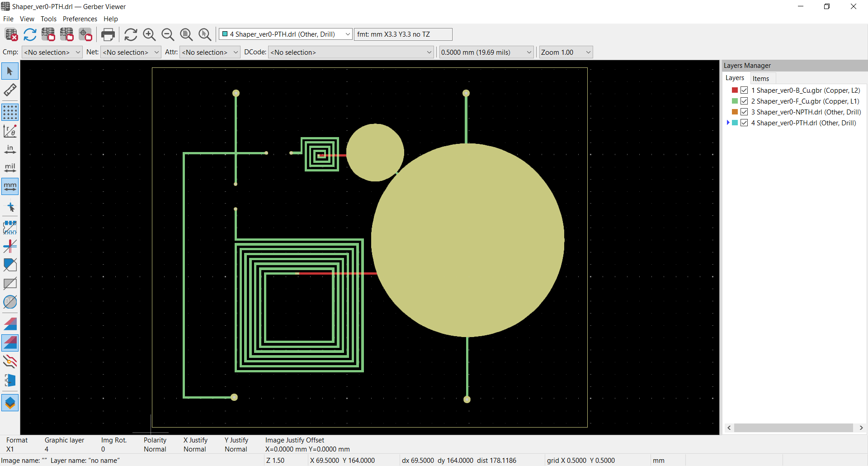
Task: Click the red B_Cu layer color swatch
Action: pos(735,90)
